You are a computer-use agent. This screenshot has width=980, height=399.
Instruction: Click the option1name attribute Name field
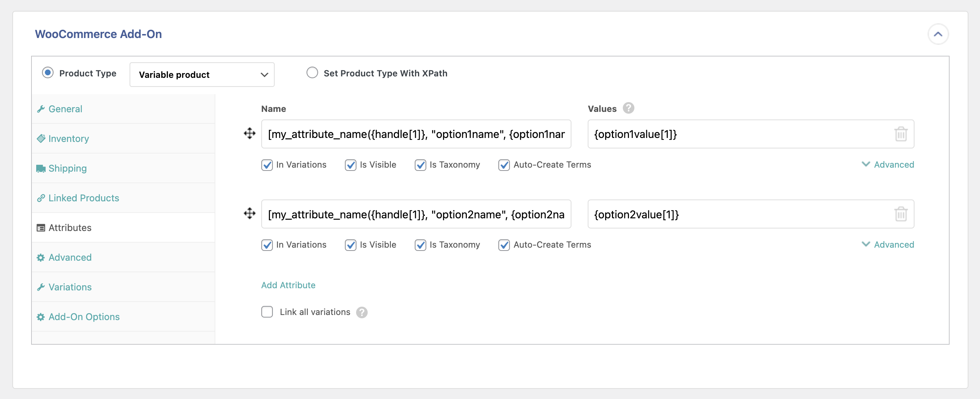pyautogui.click(x=416, y=134)
